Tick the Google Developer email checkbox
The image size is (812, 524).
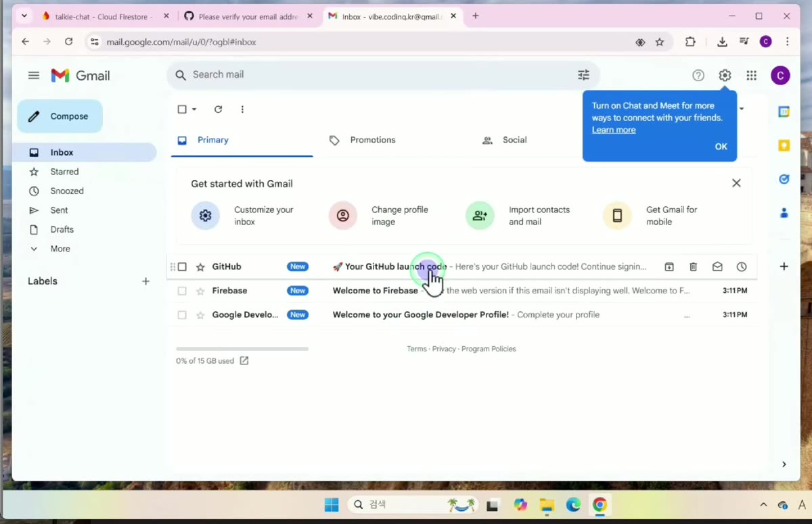(x=182, y=315)
